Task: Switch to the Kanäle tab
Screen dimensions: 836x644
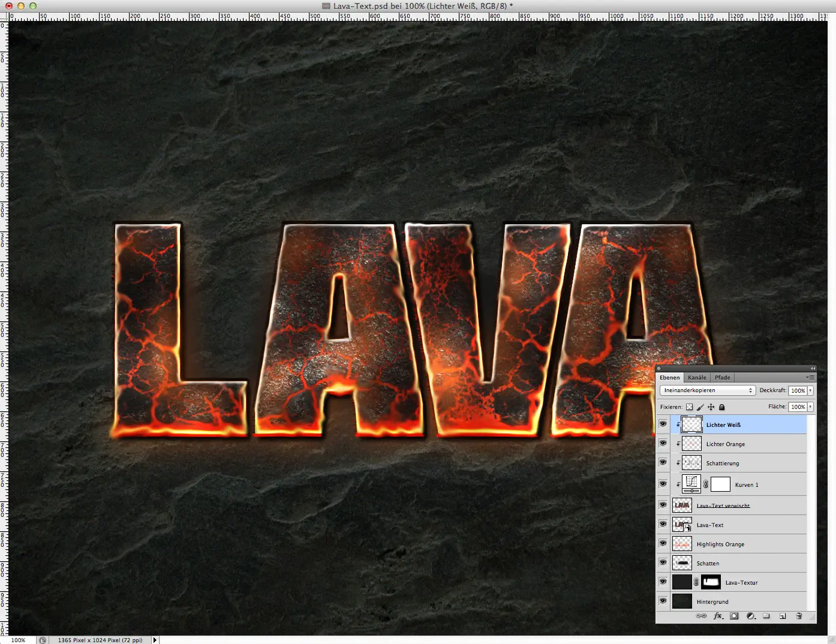Action: [x=697, y=377]
